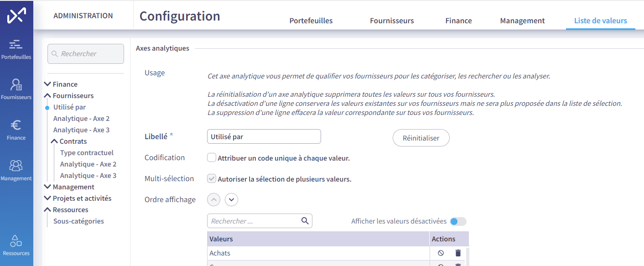Delete the Achats value row
Image resolution: width=644 pixels, height=266 pixels.
458,253
